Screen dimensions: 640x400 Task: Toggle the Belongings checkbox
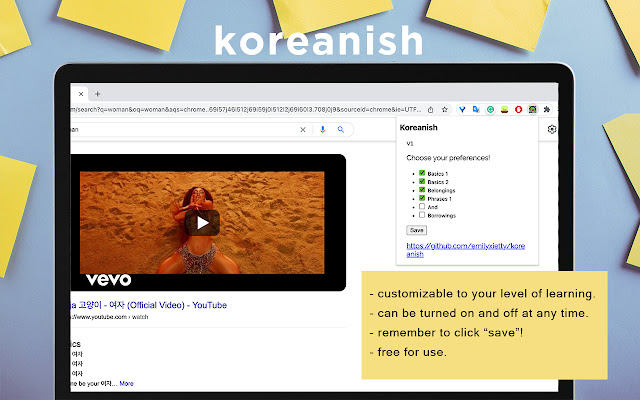422,190
